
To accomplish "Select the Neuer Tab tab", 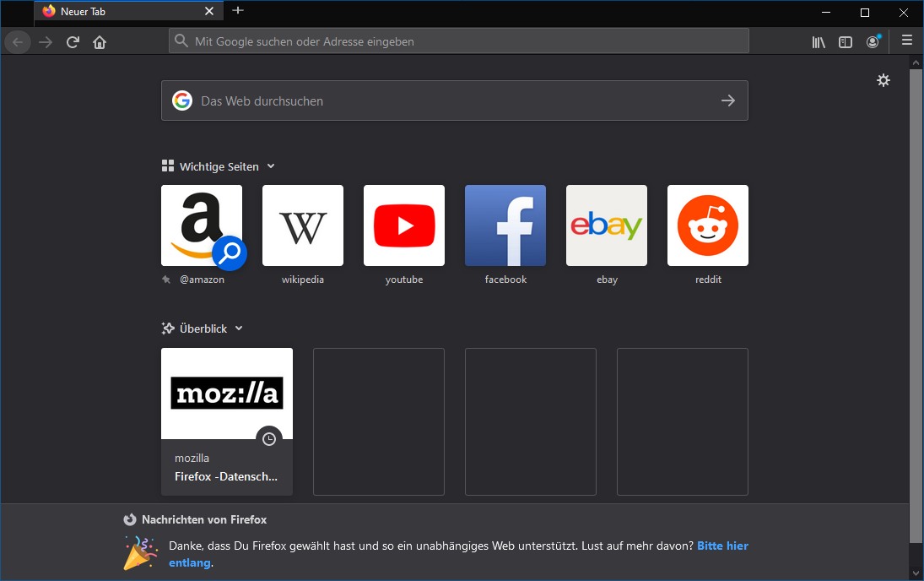I will [x=129, y=11].
